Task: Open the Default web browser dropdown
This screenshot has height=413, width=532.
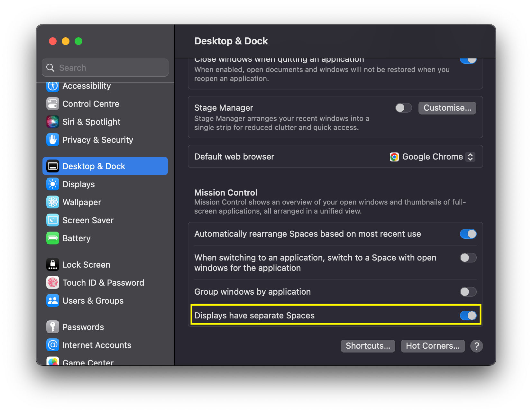Action: coord(432,157)
